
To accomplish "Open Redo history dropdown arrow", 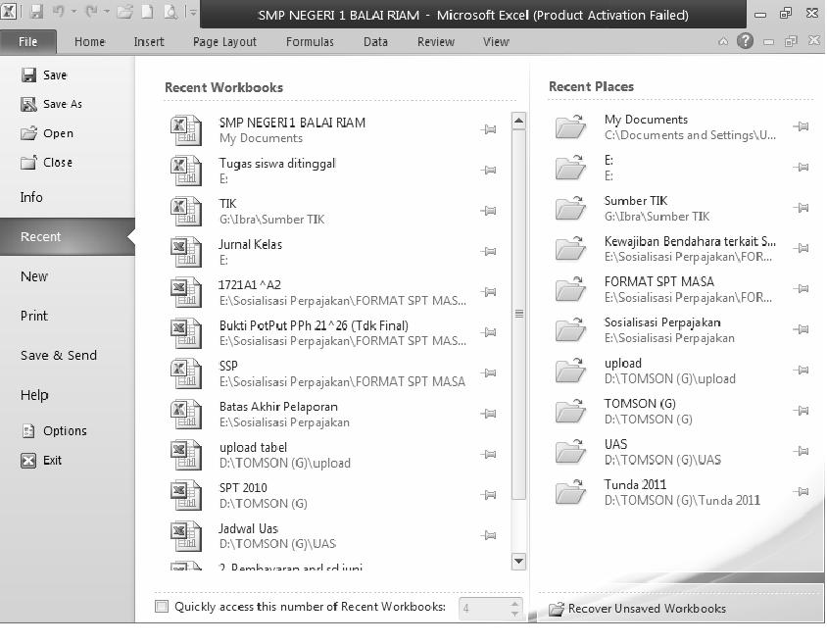I will 106,12.
